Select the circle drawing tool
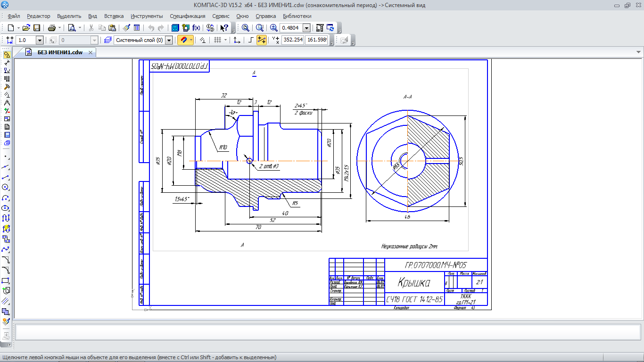Image resolution: width=644 pixels, height=362 pixels. pos(6,187)
